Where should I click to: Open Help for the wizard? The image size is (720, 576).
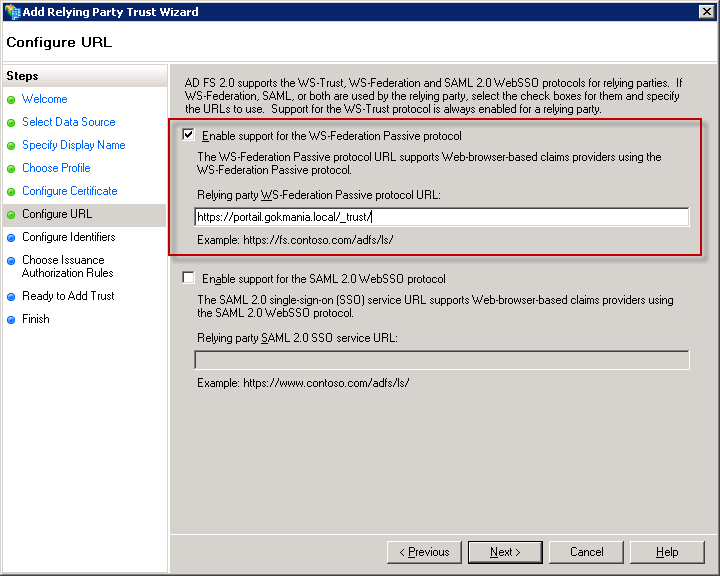point(667,552)
